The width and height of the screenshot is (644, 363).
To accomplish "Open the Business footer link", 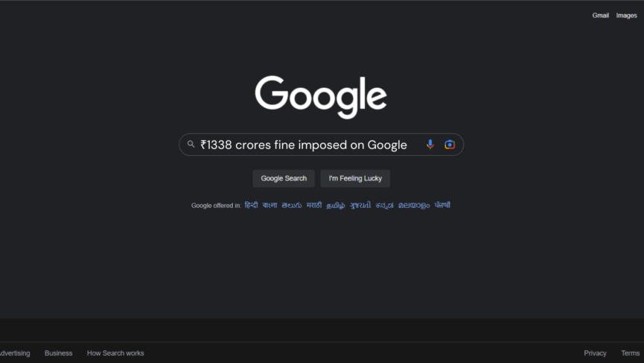I will [58, 353].
